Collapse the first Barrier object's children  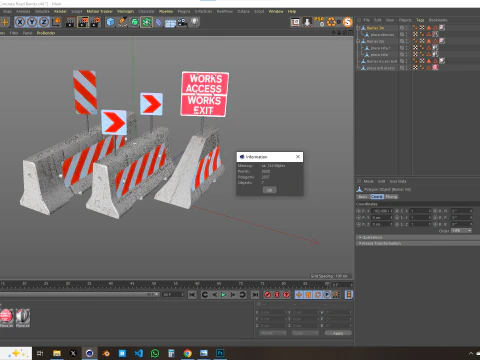click(358, 28)
